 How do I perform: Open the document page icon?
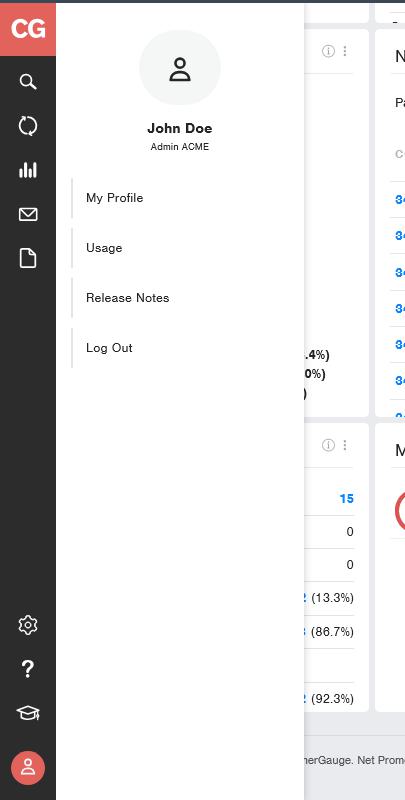pyautogui.click(x=28, y=258)
